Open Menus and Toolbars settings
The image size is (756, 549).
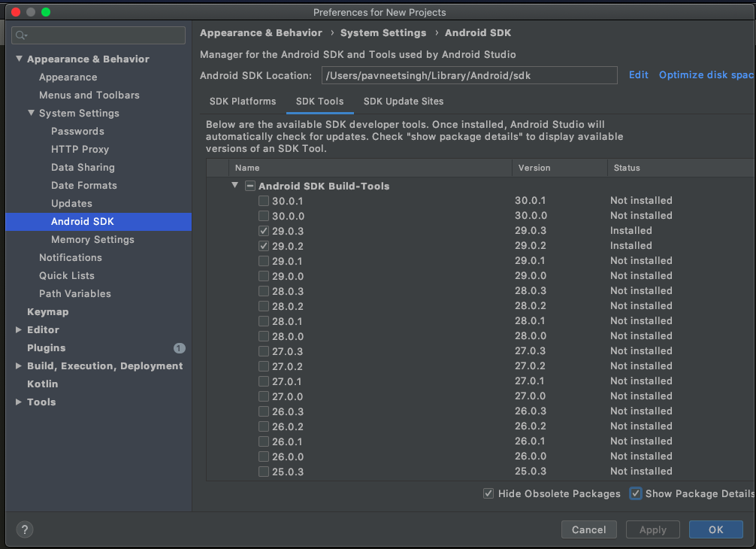pos(89,95)
